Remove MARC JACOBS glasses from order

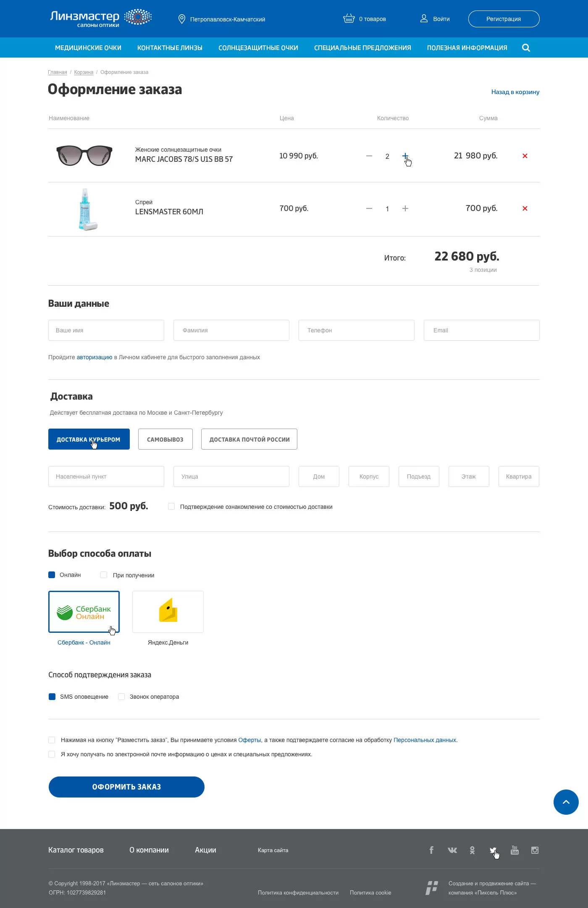(x=525, y=156)
